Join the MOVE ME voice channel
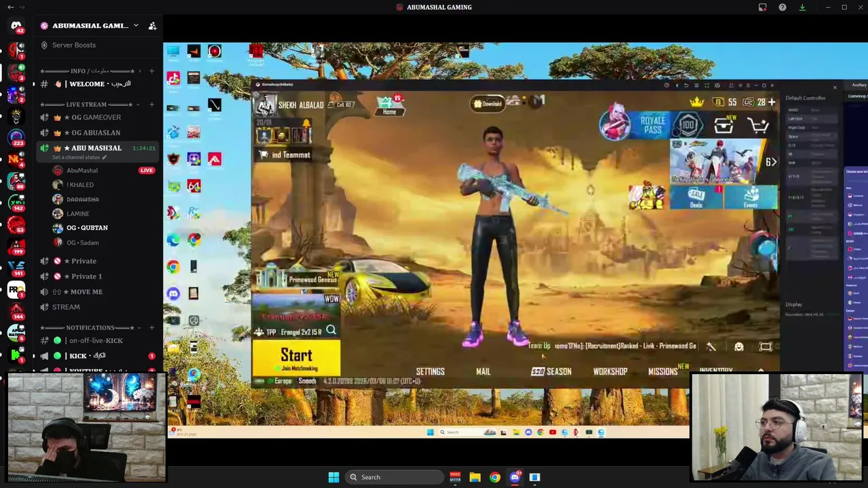This screenshot has height=488, width=868. click(98, 291)
